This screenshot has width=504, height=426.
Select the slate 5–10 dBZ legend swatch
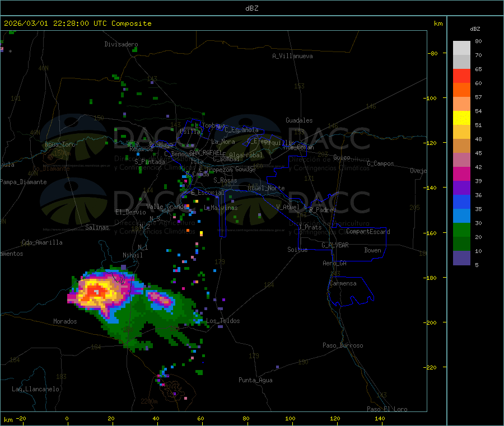pos(461,258)
